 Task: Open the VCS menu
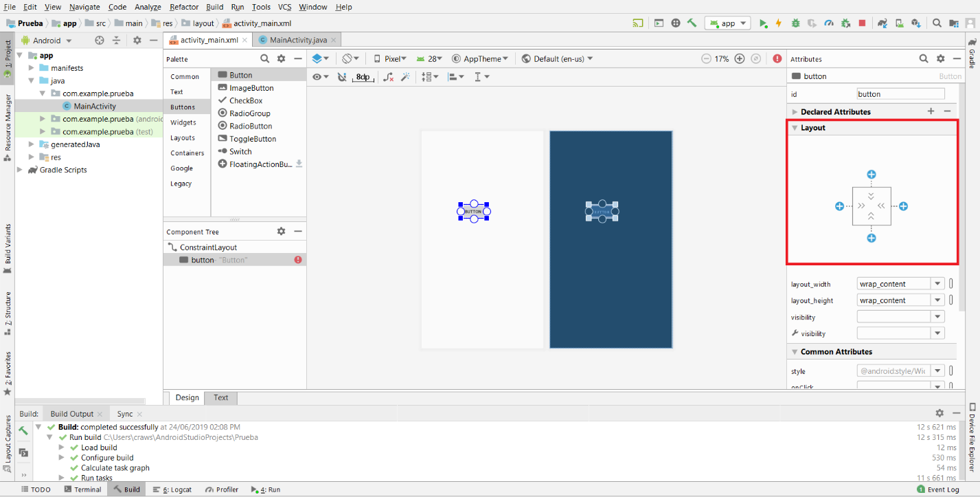(284, 7)
